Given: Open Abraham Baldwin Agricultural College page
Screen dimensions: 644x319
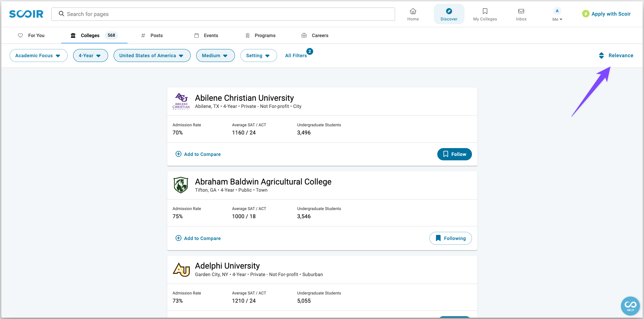Looking at the screenshot, I should pyautogui.click(x=263, y=182).
